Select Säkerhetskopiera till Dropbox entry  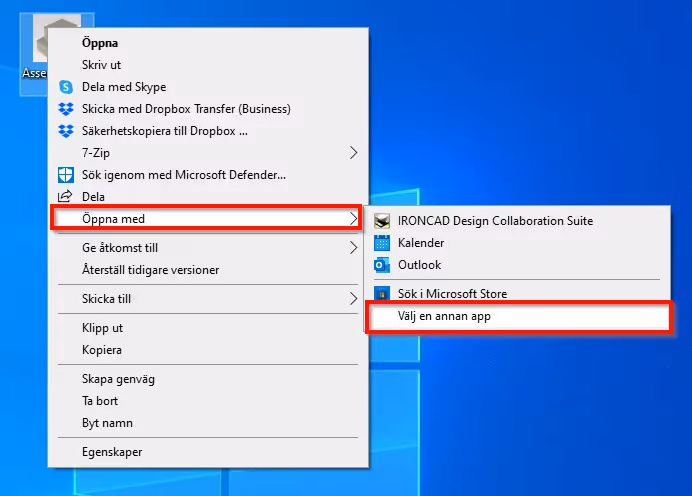coord(208,131)
